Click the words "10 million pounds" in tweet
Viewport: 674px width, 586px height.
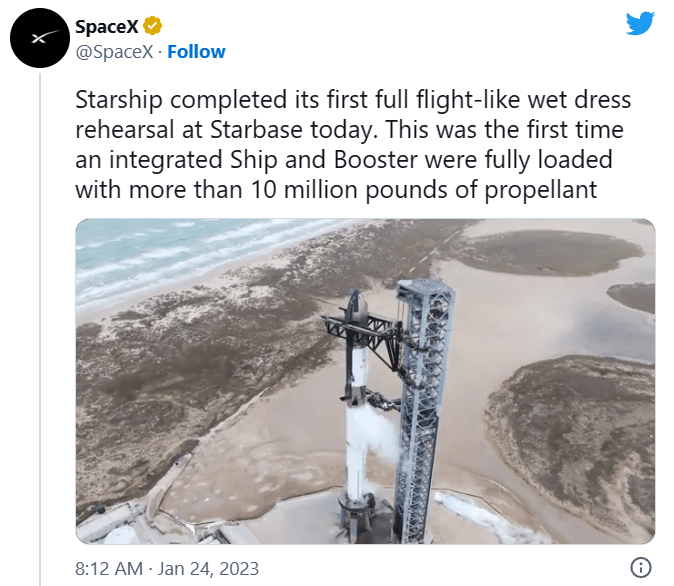[x=348, y=189]
